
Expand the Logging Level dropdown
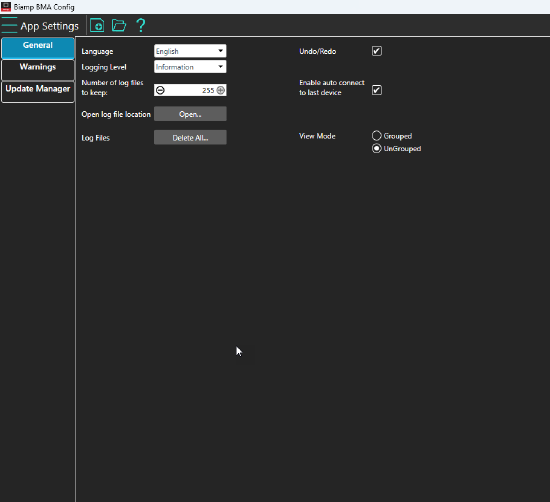click(x=190, y=67)
